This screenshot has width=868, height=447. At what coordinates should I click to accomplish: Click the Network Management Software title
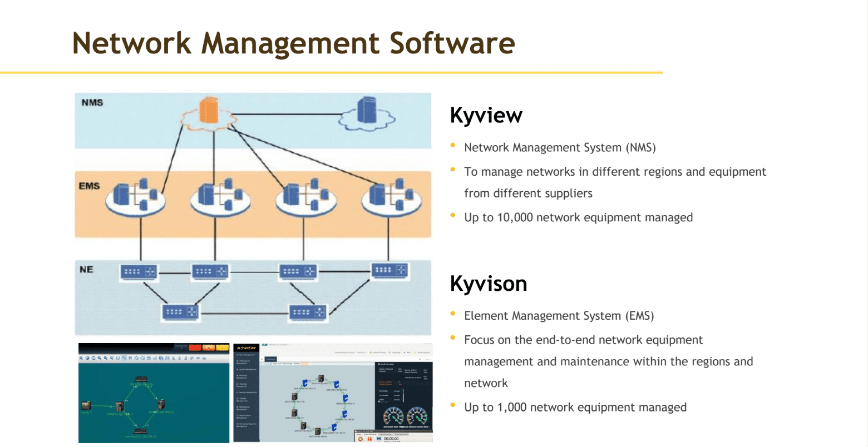pos(294,43)
